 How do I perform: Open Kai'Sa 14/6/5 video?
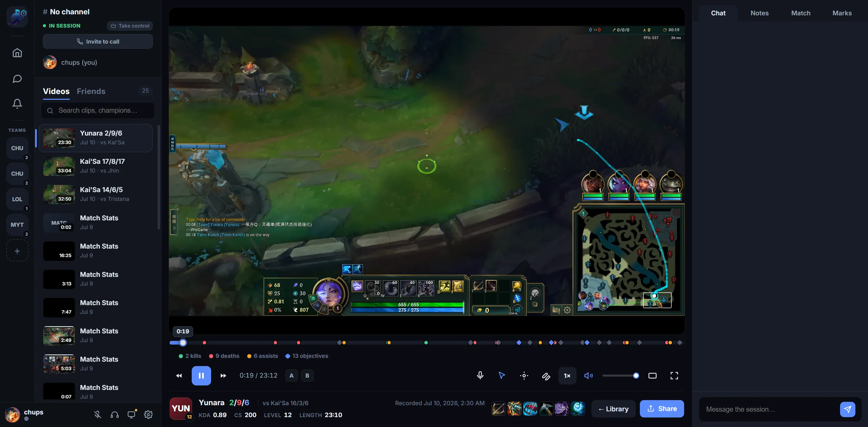pyautogui.click(x=96, y=194)
